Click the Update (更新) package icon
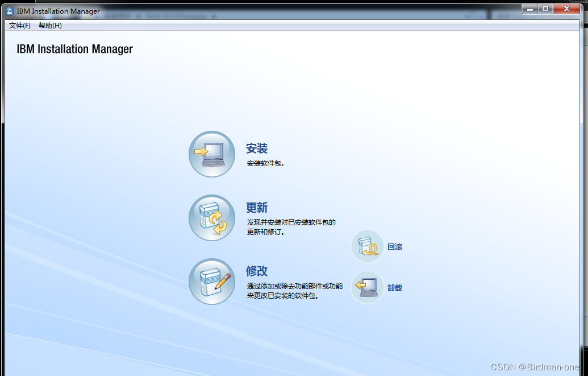The height and width of the screenshot is (376, 588). point(212,218)
